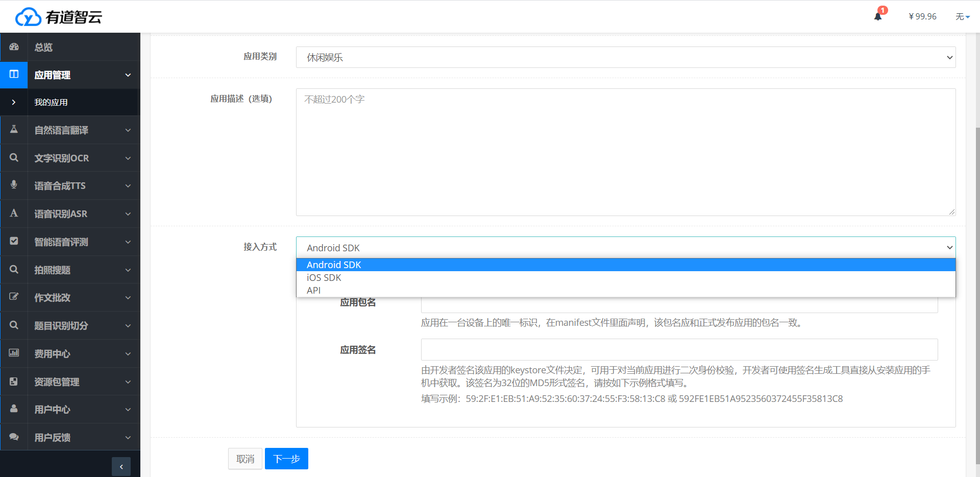
Task: Click the 应用描述 textarea field
Action: tap(626, 152)
